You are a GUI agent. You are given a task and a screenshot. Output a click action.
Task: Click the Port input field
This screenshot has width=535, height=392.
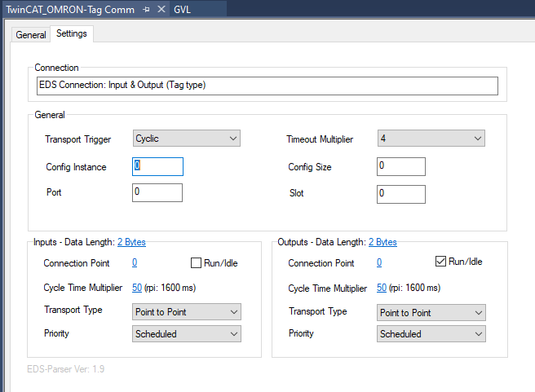(157, 192)
